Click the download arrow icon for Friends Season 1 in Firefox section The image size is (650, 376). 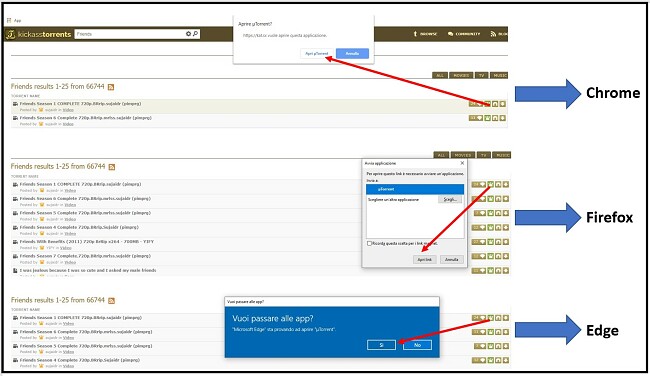tap(506, 184)
